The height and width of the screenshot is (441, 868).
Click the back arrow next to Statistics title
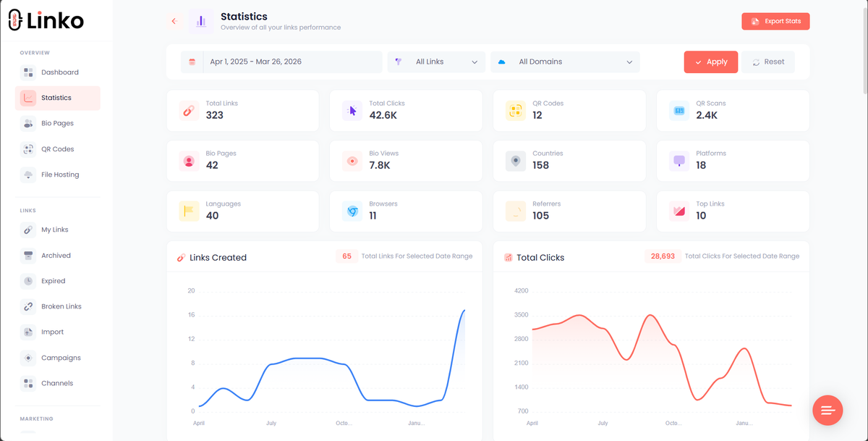pos(174,21)
